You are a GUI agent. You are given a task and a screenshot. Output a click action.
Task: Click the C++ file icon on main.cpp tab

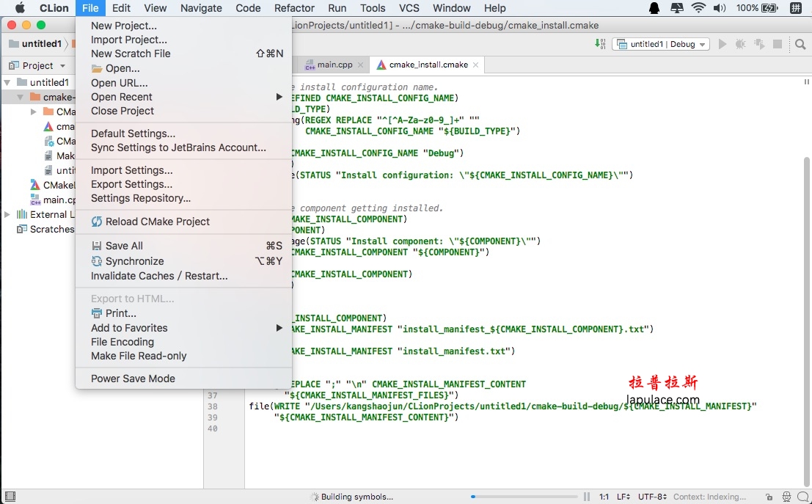click(x=310, y=65)
